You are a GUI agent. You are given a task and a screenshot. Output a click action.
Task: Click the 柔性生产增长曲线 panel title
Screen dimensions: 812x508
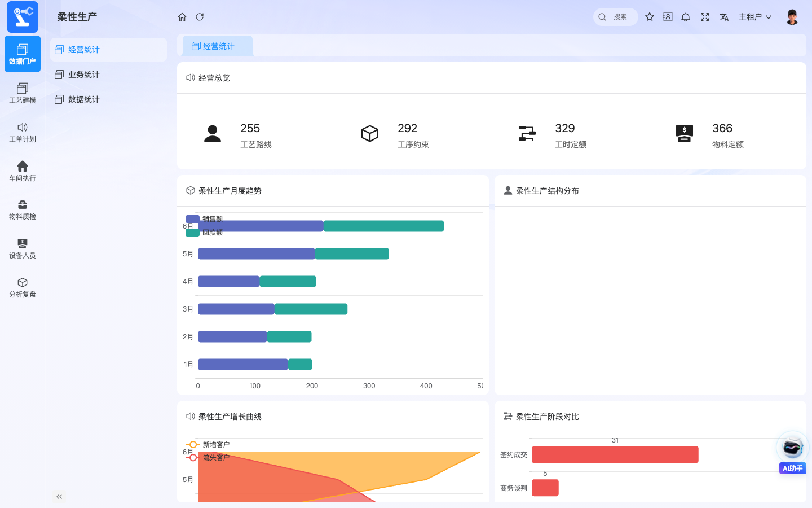click(x=230, y=417)
